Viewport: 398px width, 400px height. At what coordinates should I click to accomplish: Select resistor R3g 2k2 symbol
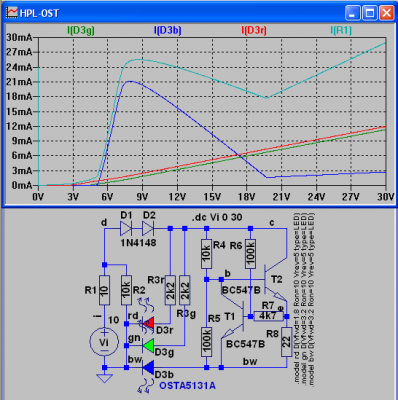(185, 290)
